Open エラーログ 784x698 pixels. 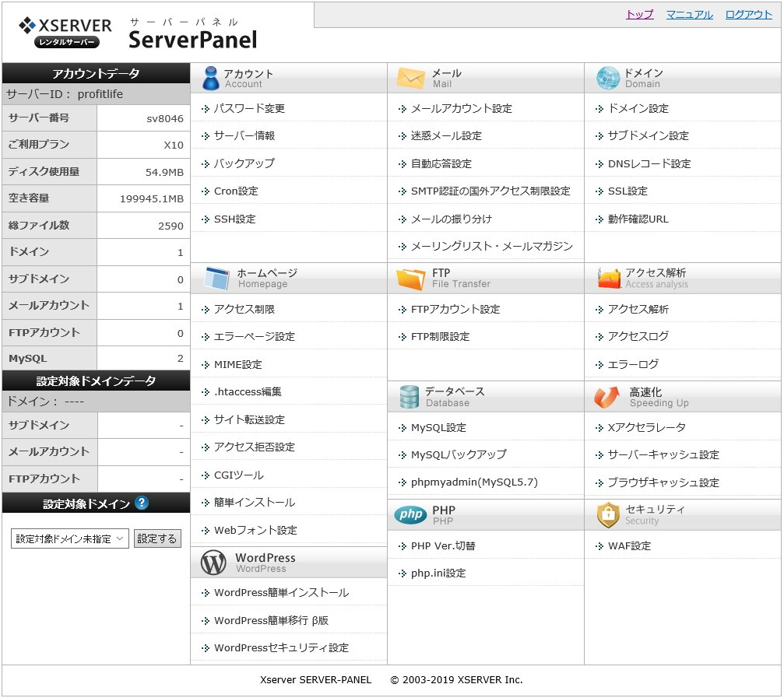[x=633, y=364]
